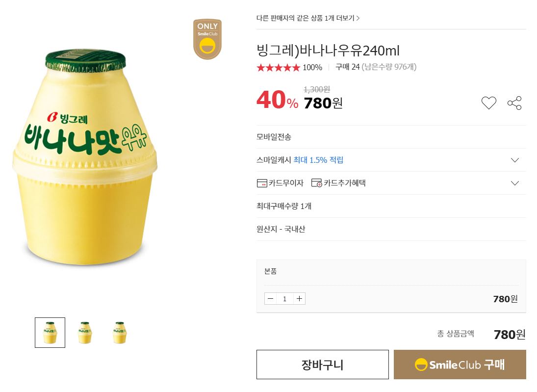Select the second product thumbnail
The image size is (537, 392).
coord(85,333)
